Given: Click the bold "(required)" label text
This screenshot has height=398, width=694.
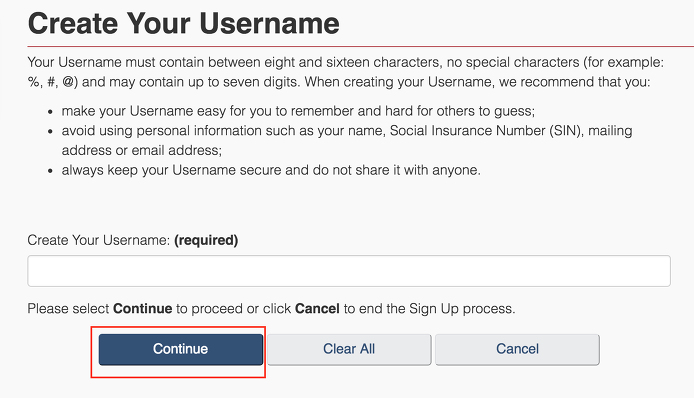Looking at the screenshot, I should (x=206, y=240).
